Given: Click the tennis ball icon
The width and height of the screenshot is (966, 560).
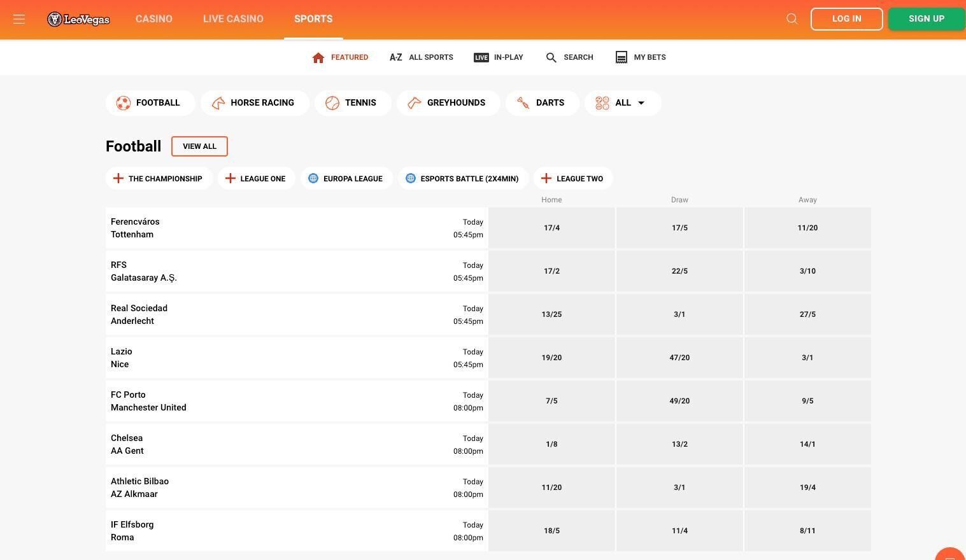Looking at the screenshot, I should click(x=332, y=103).
